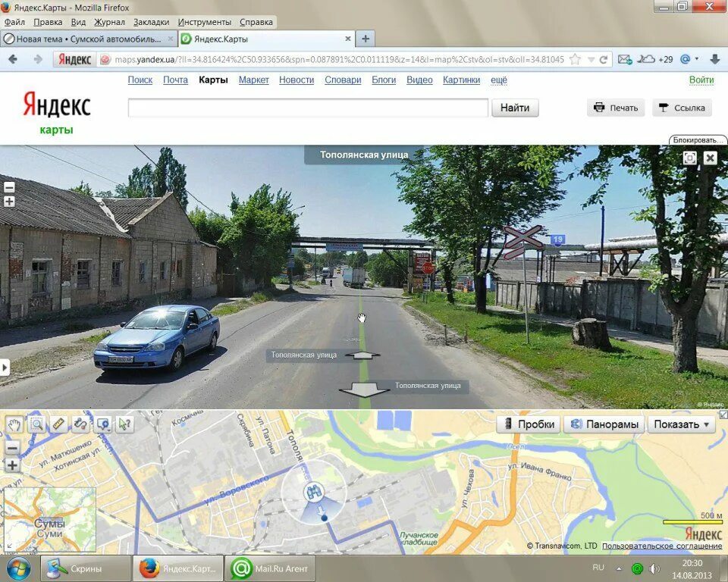Open the Маркет link
The width and height of the screenshot is (728, 582).
(254, 80)
